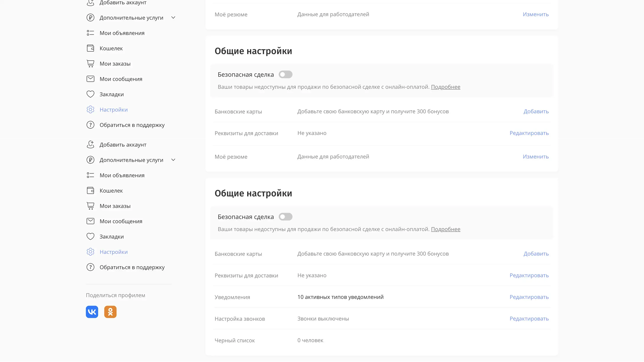Share profile via the VK icon

pos(92,312)
